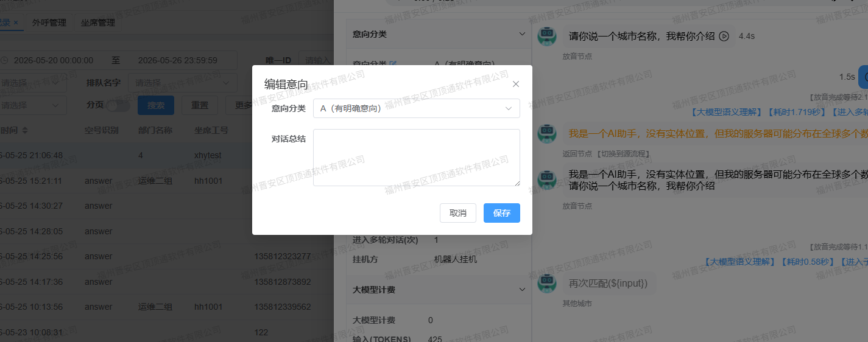The width and height of the screenshot is (868, 342).
Task: Close the open records tab with its x icon
Action: (15, 23)
